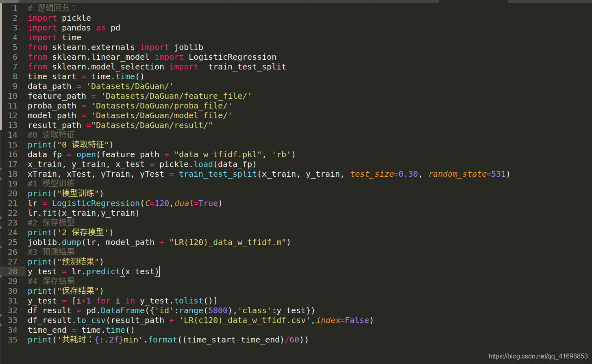The width and height of the screenshot is (592, 364).
Task: Click the 'fit' method on line 22
Action: coord(50,213)
